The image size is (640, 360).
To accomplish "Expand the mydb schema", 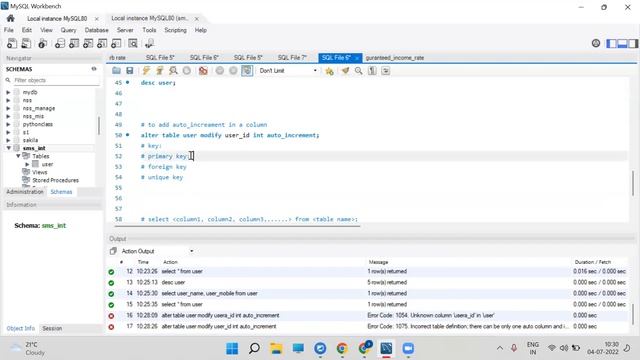I will 8,92.
